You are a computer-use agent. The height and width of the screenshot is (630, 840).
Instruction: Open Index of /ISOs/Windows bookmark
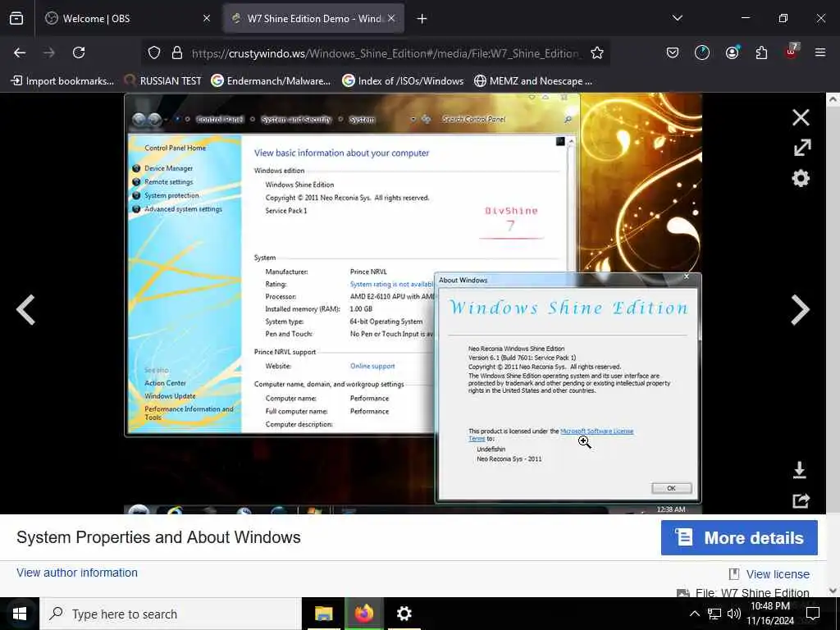click(x=403, y=81)
